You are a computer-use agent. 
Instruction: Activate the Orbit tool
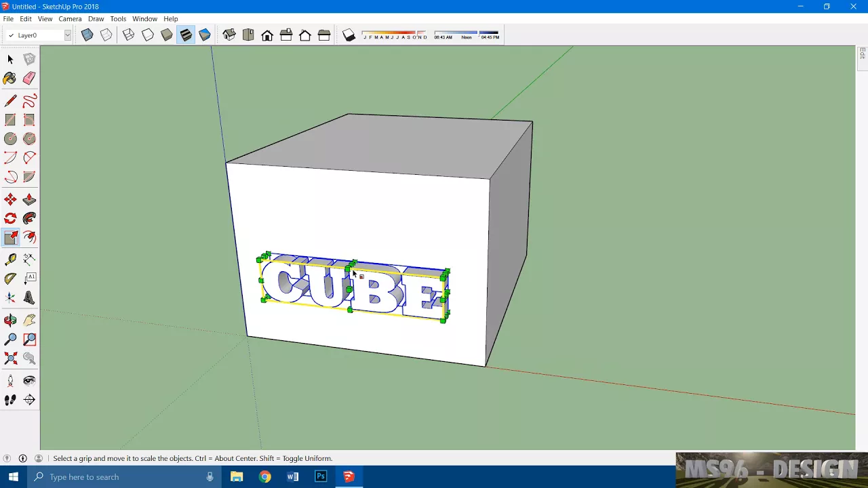pos(10,320)
